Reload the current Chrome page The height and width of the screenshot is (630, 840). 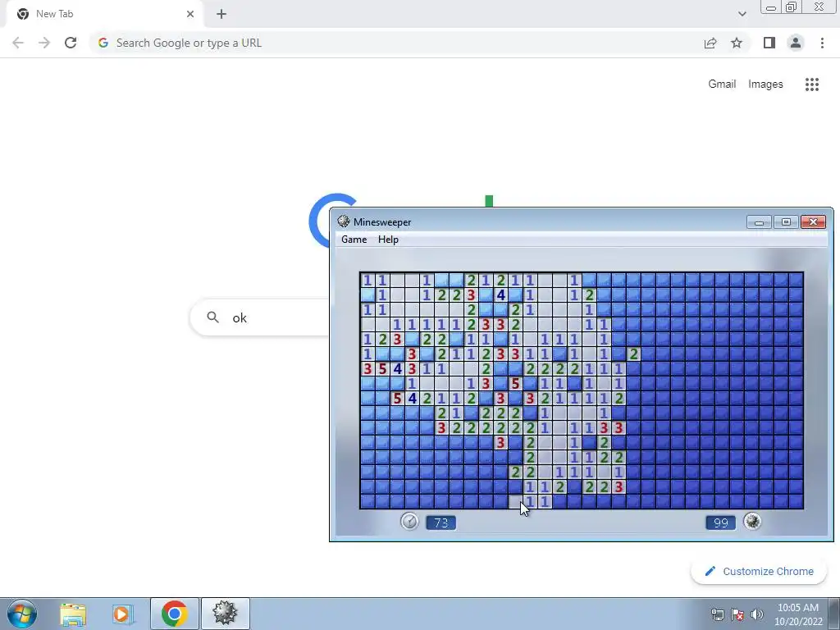click(x=71, y=43)
